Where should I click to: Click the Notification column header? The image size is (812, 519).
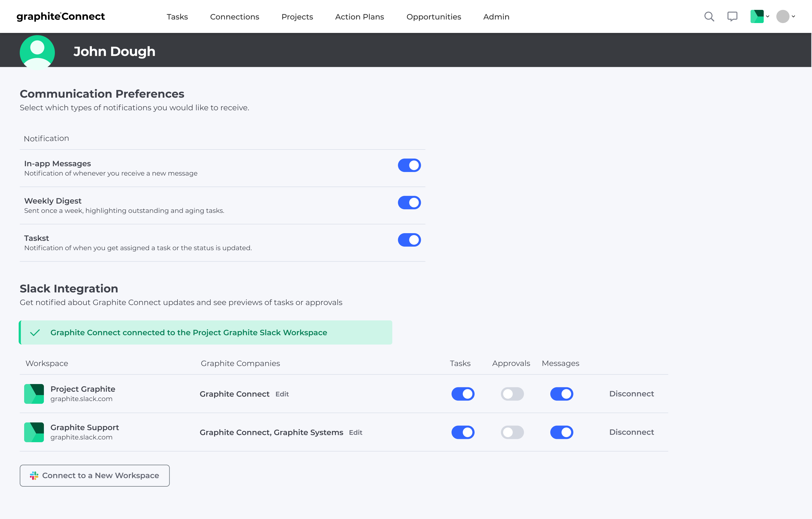(46, 138)
